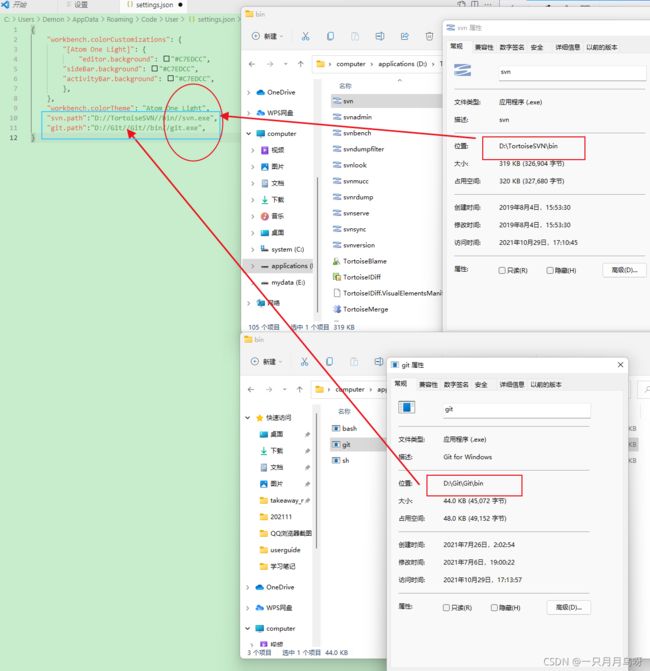Click git filename field in git properties

516,410
